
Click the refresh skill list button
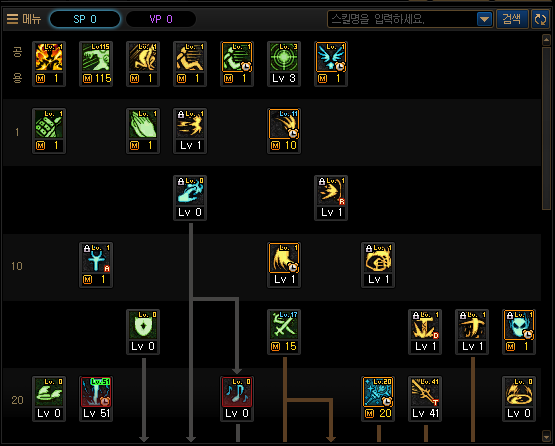click(540, 19)
